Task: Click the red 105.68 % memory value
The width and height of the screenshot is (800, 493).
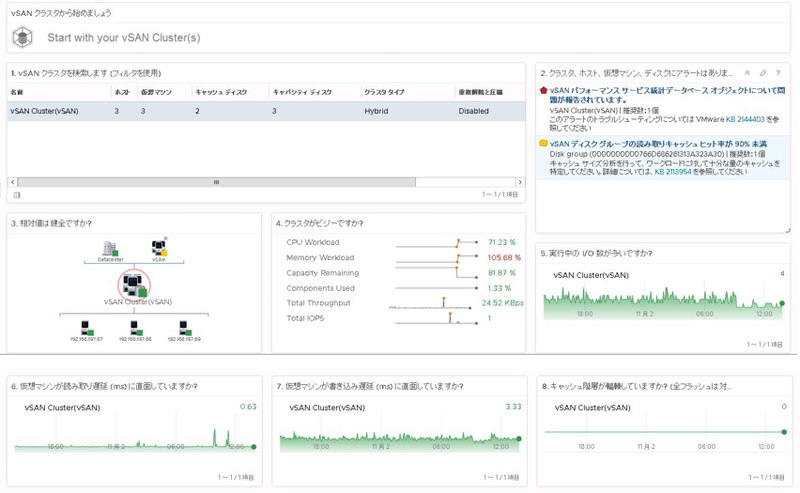Action: pos(504,258)
